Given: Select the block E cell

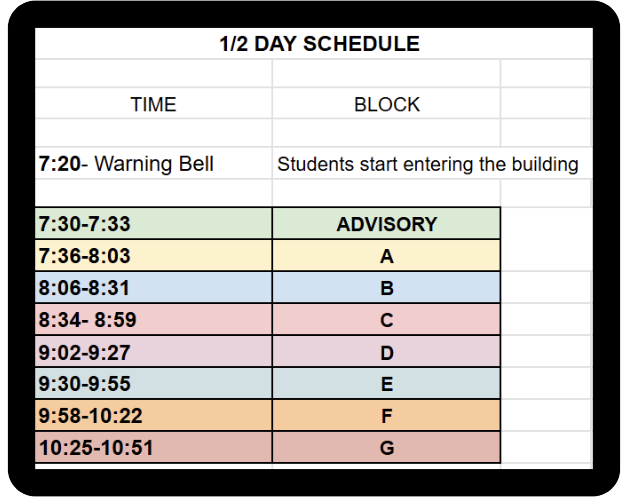Looking at the screenshot, I should coord(386,384).
